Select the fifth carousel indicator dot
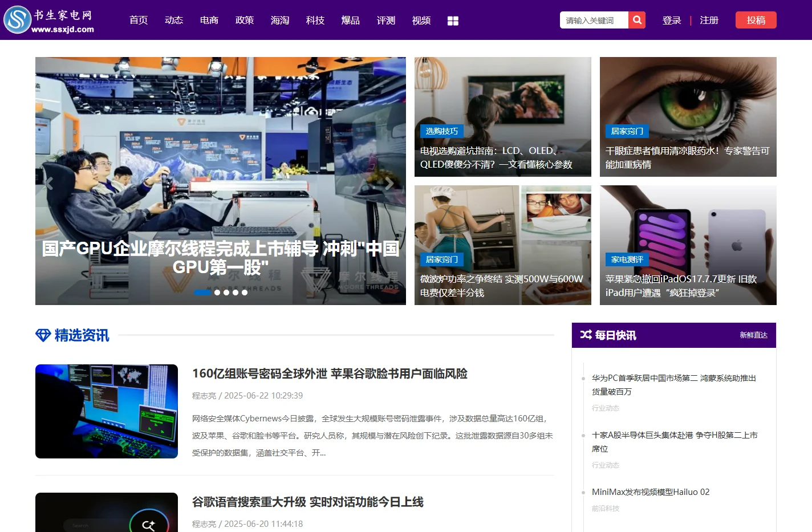The image size is (812, 532). click(x=245, y=292)
